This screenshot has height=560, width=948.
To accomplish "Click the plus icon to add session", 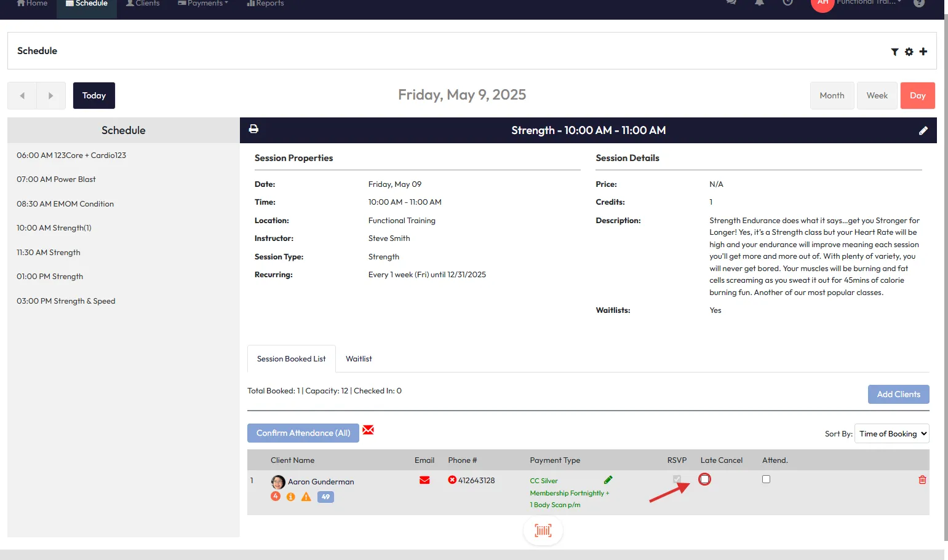I will [x=923, y=52].
